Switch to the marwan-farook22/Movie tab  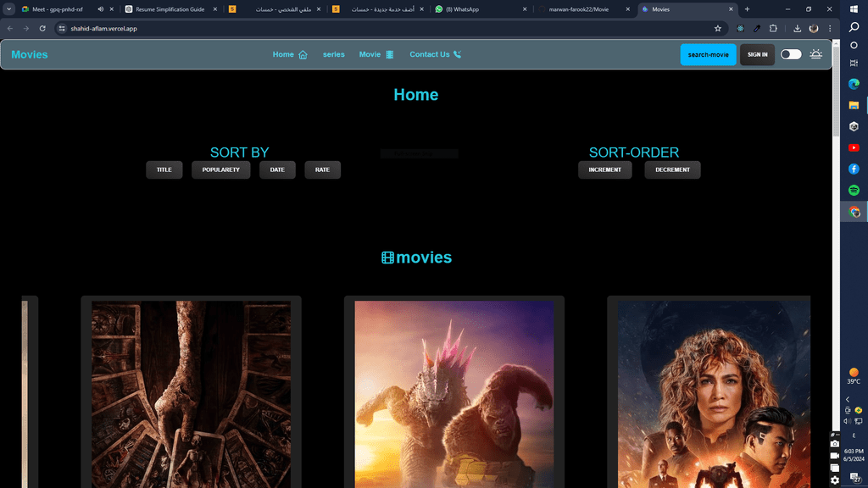(x=584, y=9)
